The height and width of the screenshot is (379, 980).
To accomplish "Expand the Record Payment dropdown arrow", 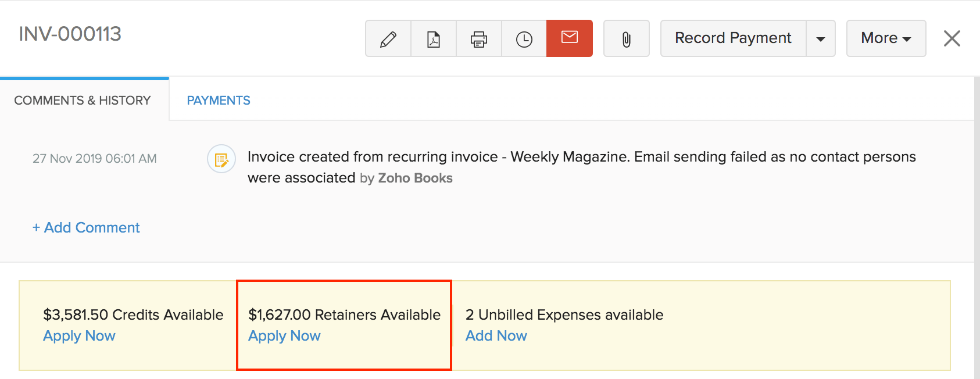I will pos(821,39).
